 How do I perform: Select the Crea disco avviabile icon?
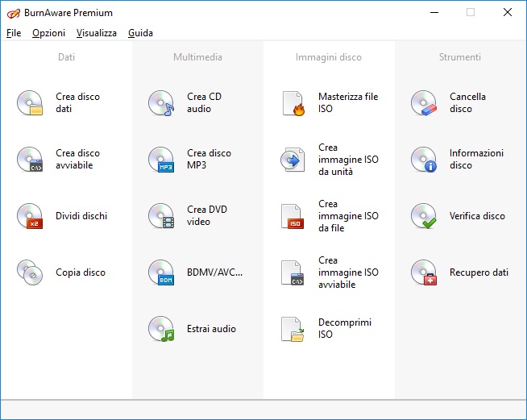pos(30,160)
